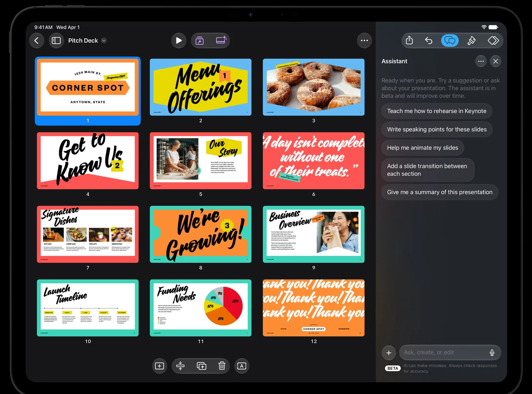Open Assistant more options menu
This screenshot has height=394, width=532.
481,61
